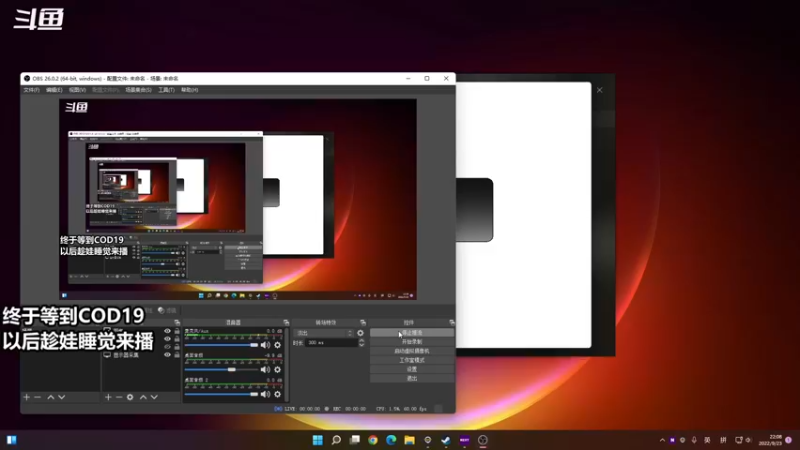Open File Explorer from taskbar

click(x=409, y=440)
